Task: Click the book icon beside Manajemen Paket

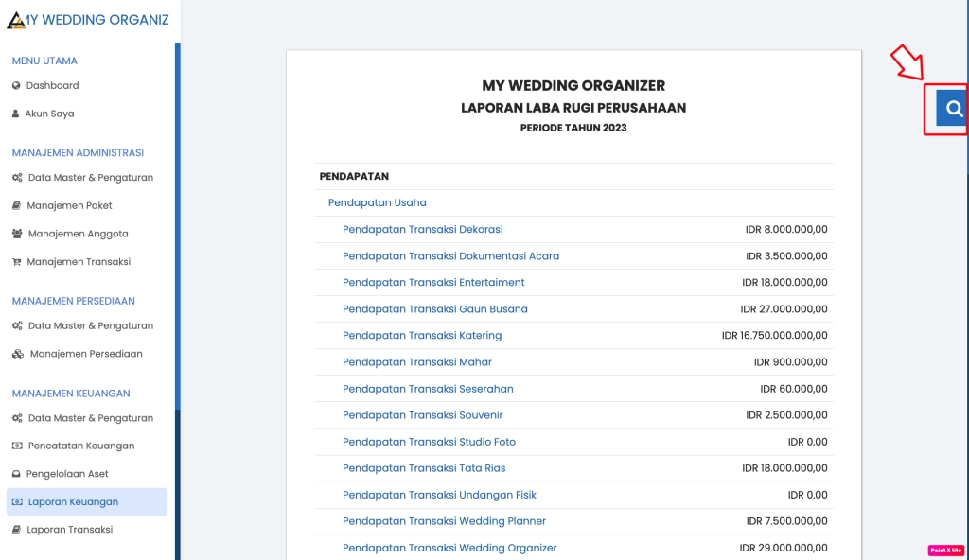Action: [16, 206]
